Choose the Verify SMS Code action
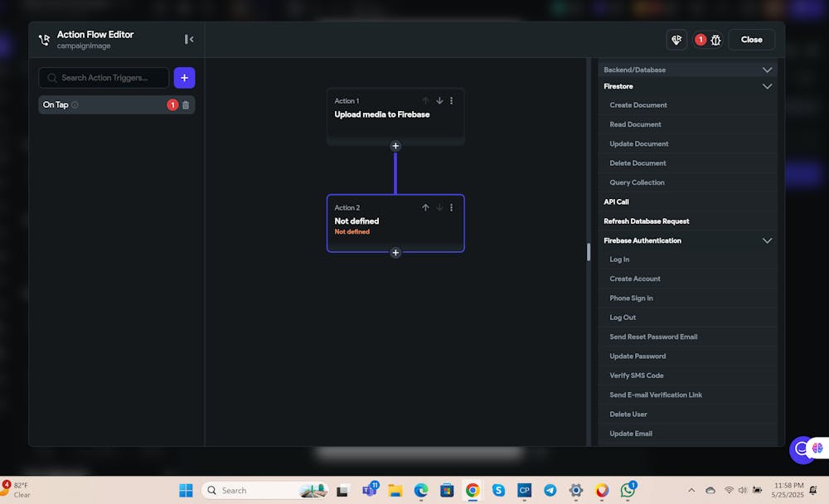The width and height of the screenshot is (829, 504). [688, 376]
